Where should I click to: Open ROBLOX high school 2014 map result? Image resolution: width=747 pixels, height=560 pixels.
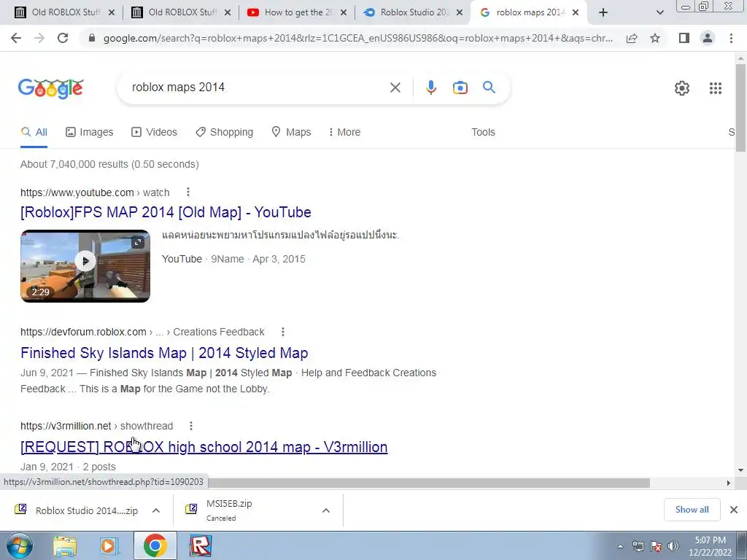click(x=204, y=447)
